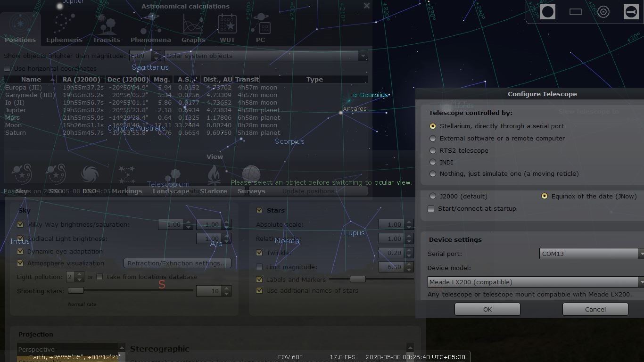Image resolution: width=644 pixels, height=362 pixels.
Task: Toggle Atmosphere visualization checkbox
Action: click(x=20, y=263)
